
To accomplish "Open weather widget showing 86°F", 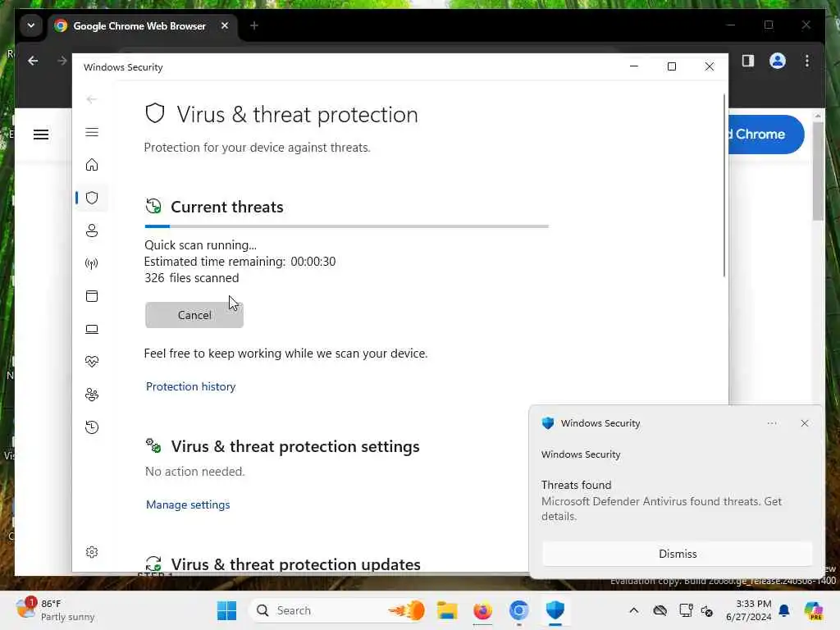I will [x=55, y=609].
